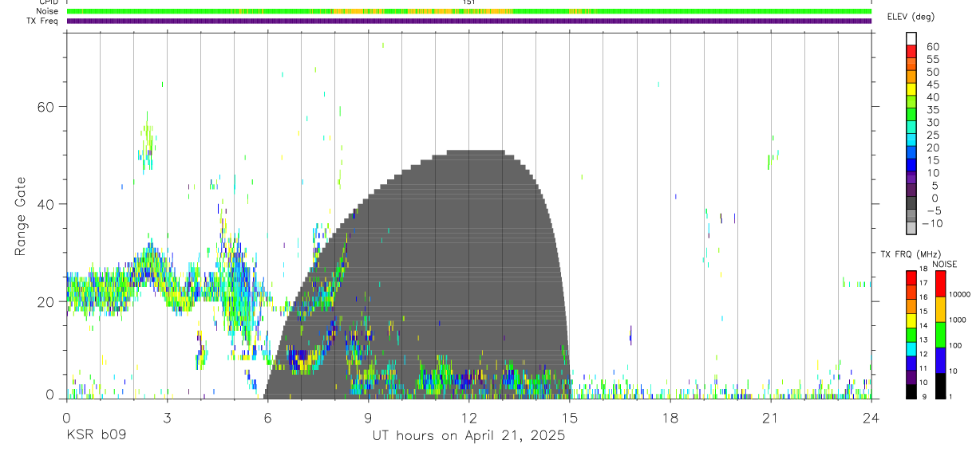Click the "UT hours on April 21, 2025" axis title
Viewport: 980px width, 452px height.
[468, 436]
